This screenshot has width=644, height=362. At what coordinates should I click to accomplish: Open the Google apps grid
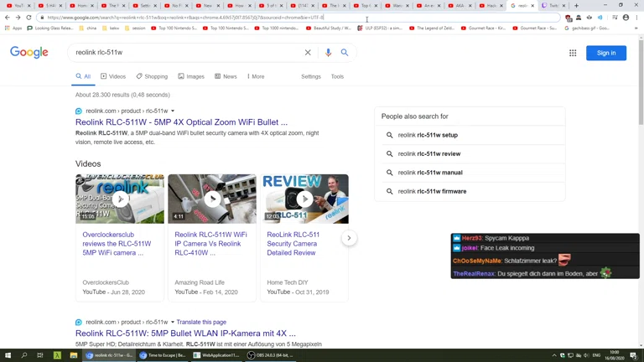[x=573, y=53]
